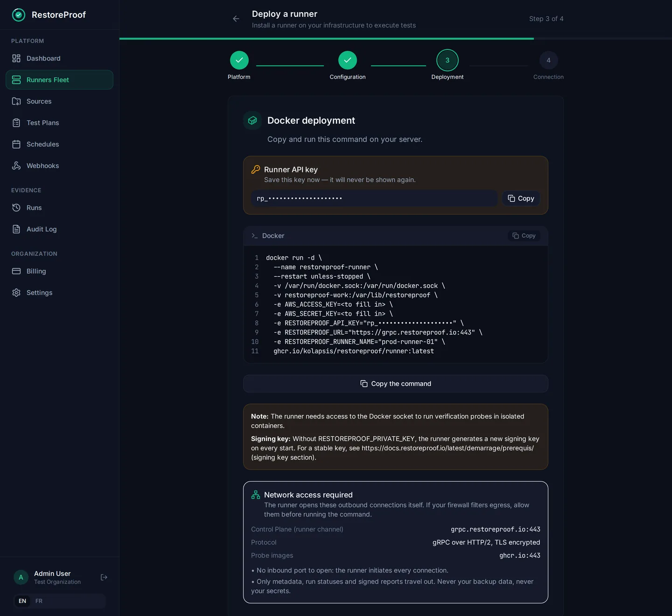Click 'gRPC over HTTP/2, TLS encrypted' protocol value
This screenshot has width=672, height=616.
point(486,542)
